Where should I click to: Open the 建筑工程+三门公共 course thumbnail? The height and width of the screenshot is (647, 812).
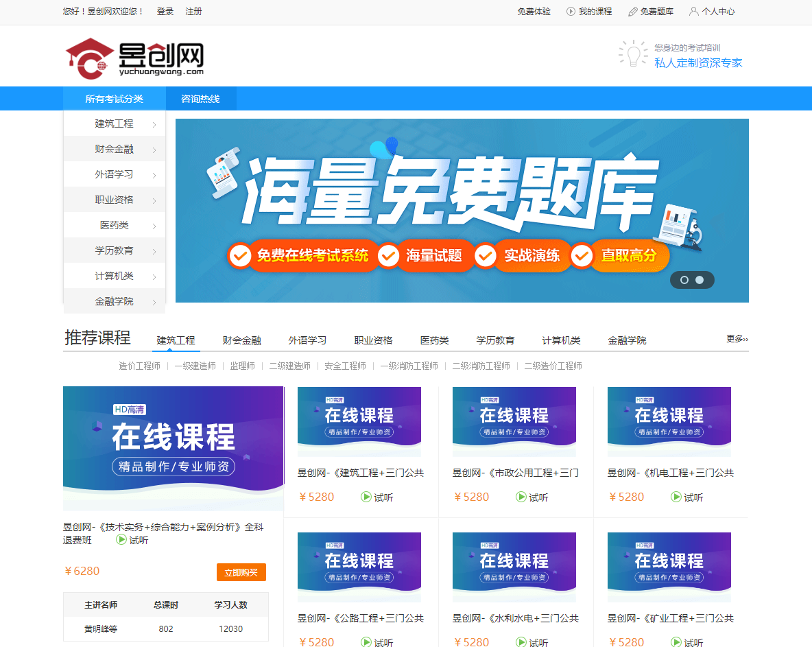click(359, 422)
